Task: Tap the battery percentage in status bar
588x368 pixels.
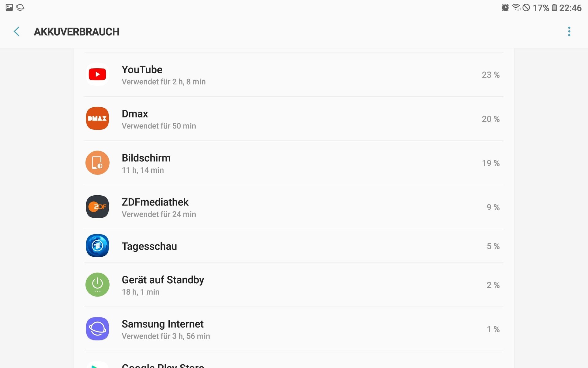Action: [541, 8]
